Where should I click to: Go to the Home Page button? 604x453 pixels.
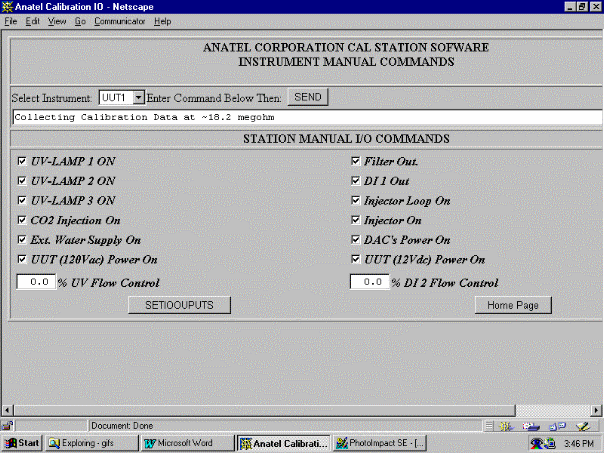click(513, 305)
